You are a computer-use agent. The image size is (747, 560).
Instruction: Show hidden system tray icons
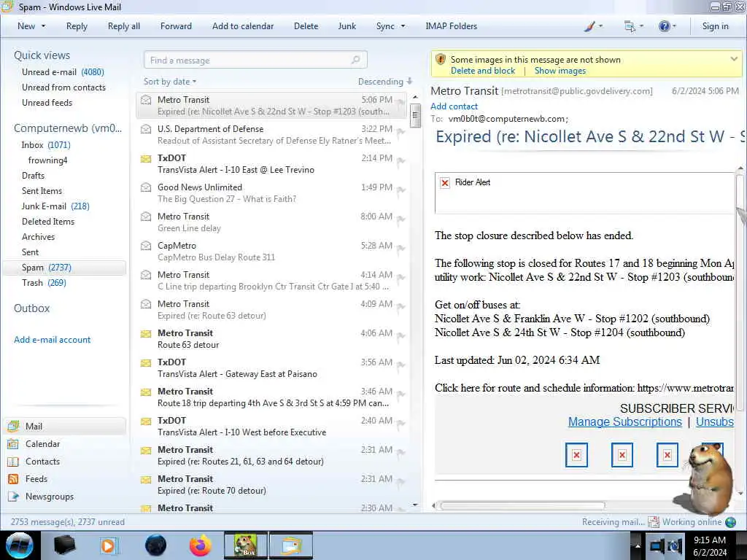tap(637, 545)
